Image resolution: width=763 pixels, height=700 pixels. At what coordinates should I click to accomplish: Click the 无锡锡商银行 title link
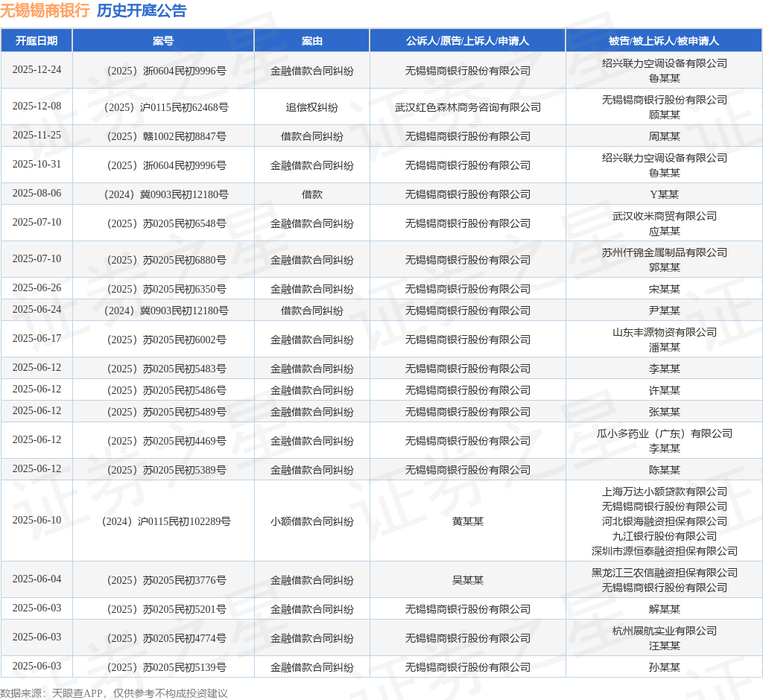[45, 11]
